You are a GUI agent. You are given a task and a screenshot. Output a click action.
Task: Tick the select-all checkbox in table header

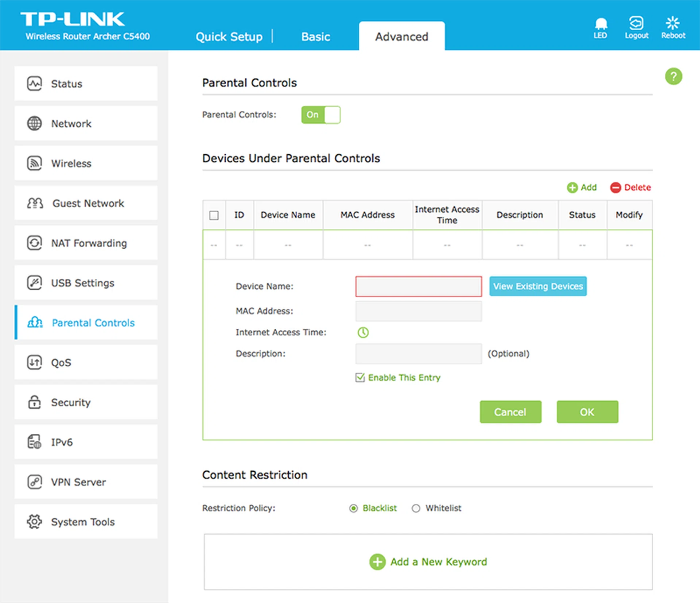214,215
